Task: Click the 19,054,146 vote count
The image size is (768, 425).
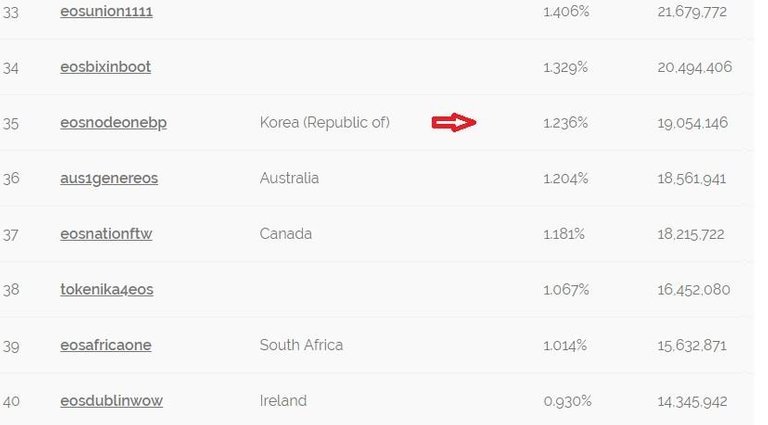Action: click(x=693, y=123)
